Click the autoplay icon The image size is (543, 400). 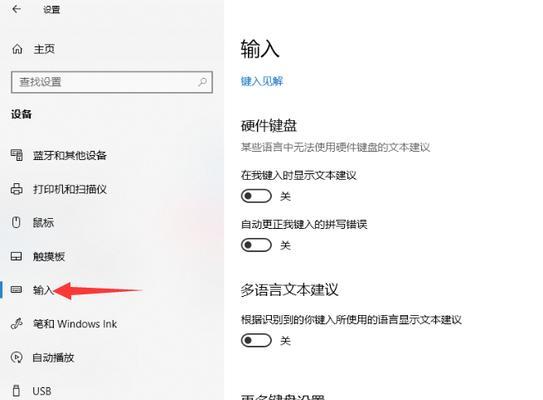tap(17, 357)
